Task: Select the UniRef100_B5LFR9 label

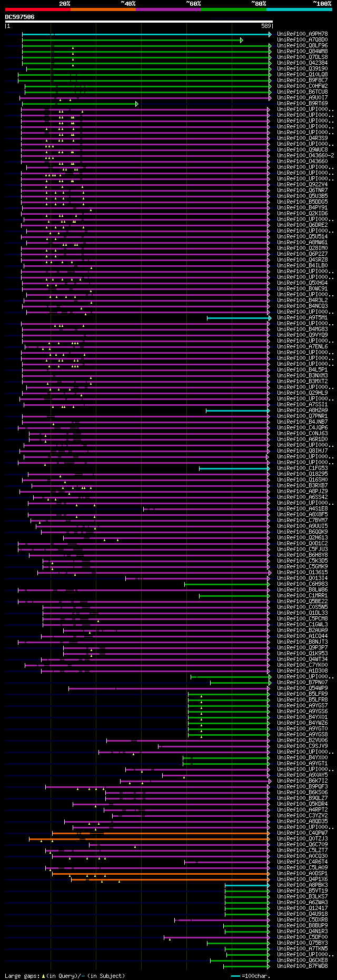Action: click(x=302, y=694)
